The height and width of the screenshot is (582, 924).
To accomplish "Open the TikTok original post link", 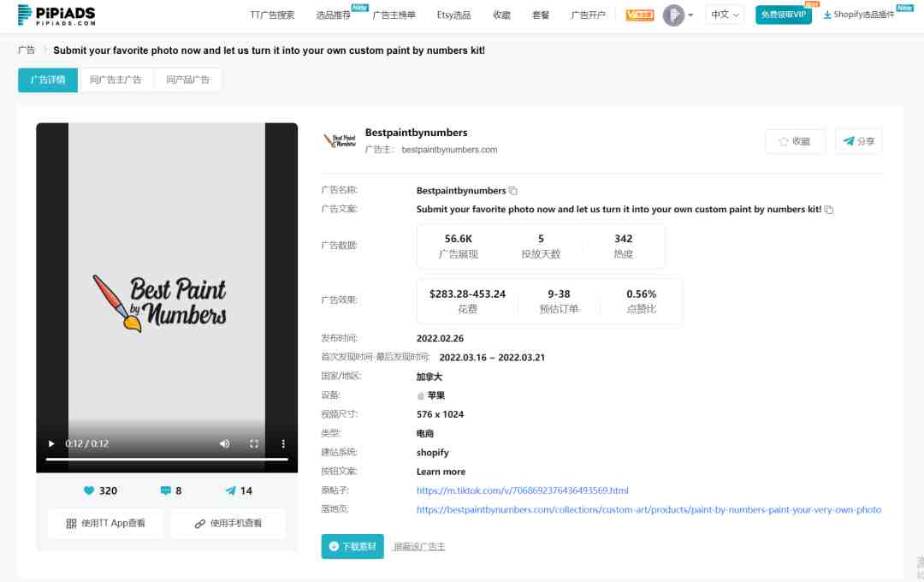I will click(522, 490).
